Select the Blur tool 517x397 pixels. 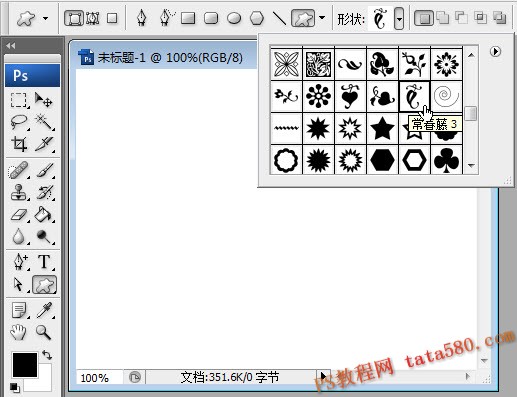pyautogui.click(x=19, y=236)
